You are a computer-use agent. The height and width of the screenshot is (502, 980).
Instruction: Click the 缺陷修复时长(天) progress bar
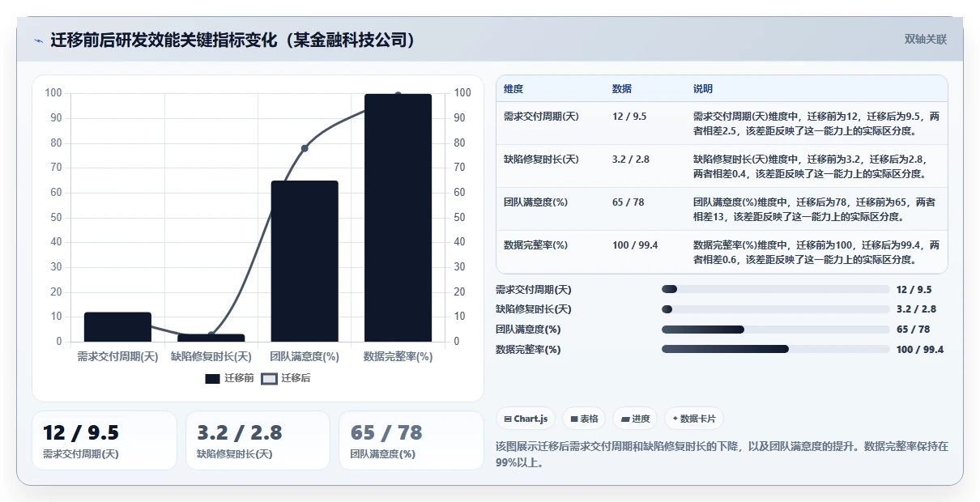pos(775,309)
